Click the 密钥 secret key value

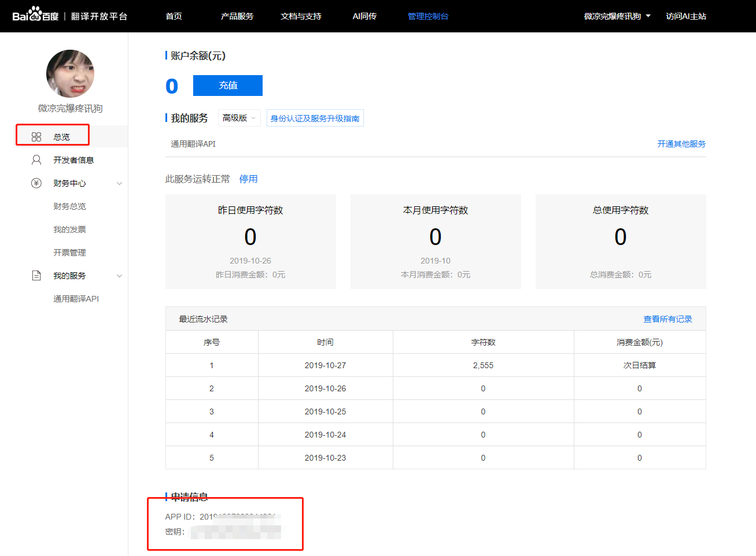click(235, 532)
